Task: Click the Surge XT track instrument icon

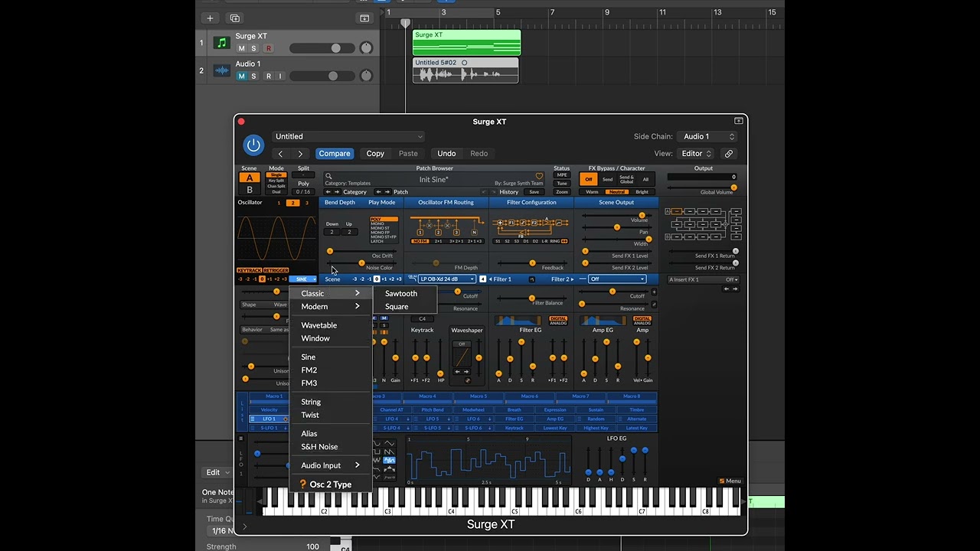Action: tap(221, 43)
